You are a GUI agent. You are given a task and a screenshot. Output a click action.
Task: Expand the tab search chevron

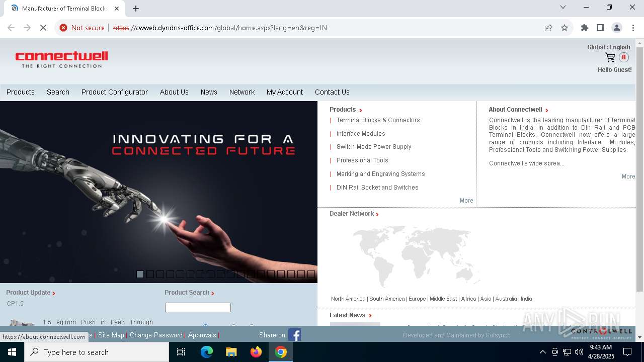pos(563,7)
